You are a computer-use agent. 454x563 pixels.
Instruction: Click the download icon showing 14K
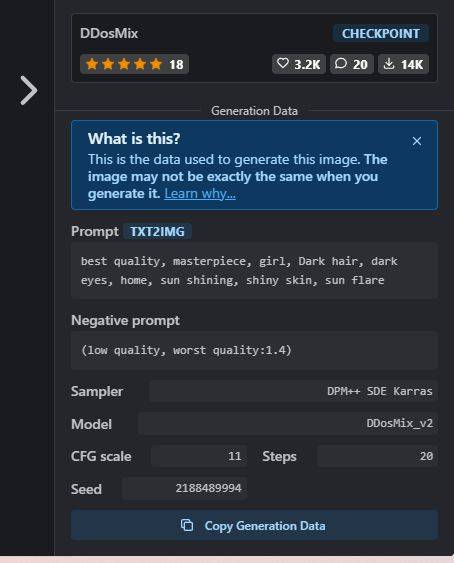[x=389, y=64]
